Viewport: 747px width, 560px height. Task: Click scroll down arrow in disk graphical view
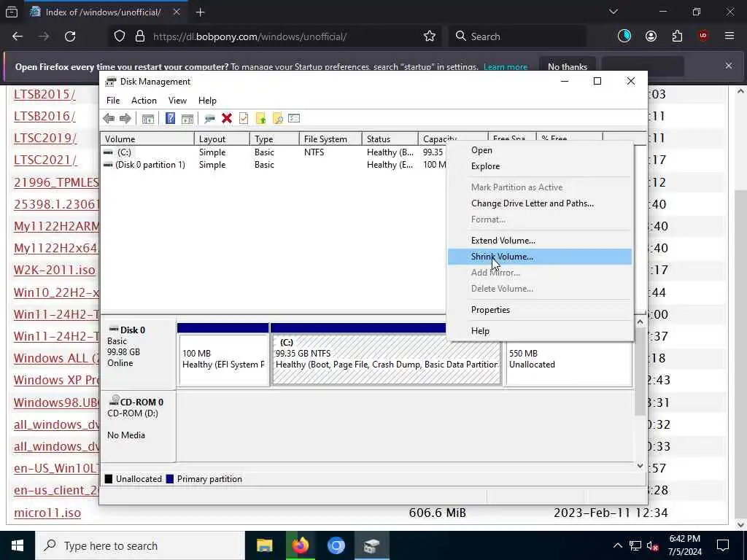(x=640, y=466)
